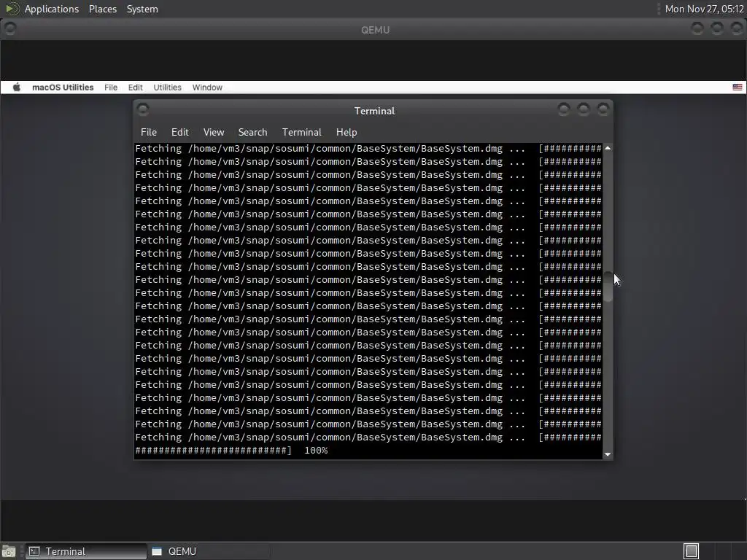Open the macOS File menu in QEMU guest
The height and width of the screenshot is (560, 747).
(x=111, y=87)
